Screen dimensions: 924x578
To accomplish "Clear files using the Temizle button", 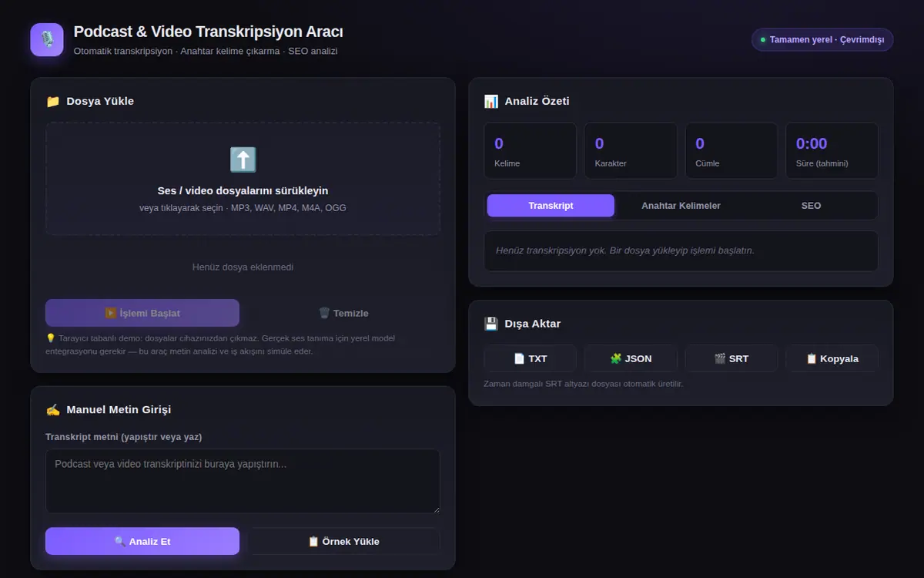I will pos(343,313).
